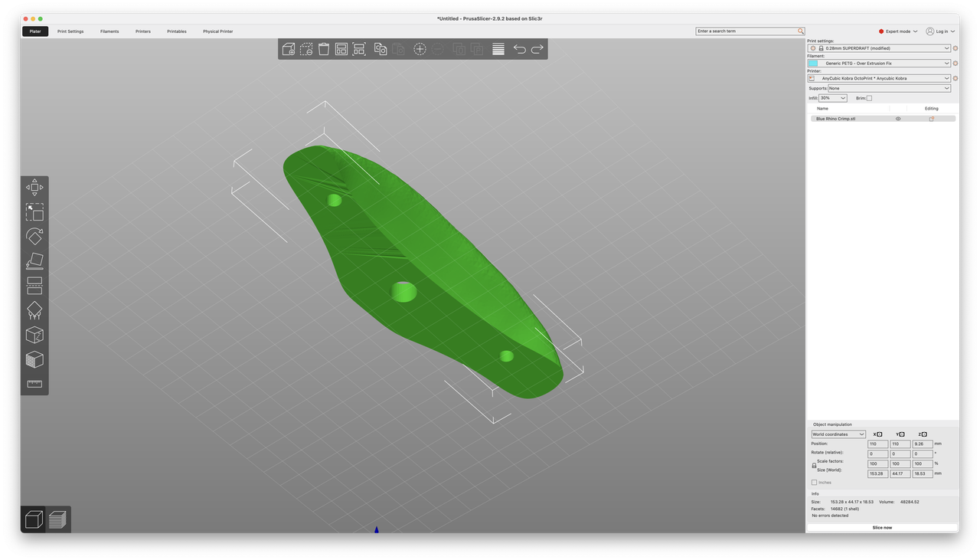Click the Undo arrow icon
The width and height of the screenshot is (980, 560).
tap(520, 49)
